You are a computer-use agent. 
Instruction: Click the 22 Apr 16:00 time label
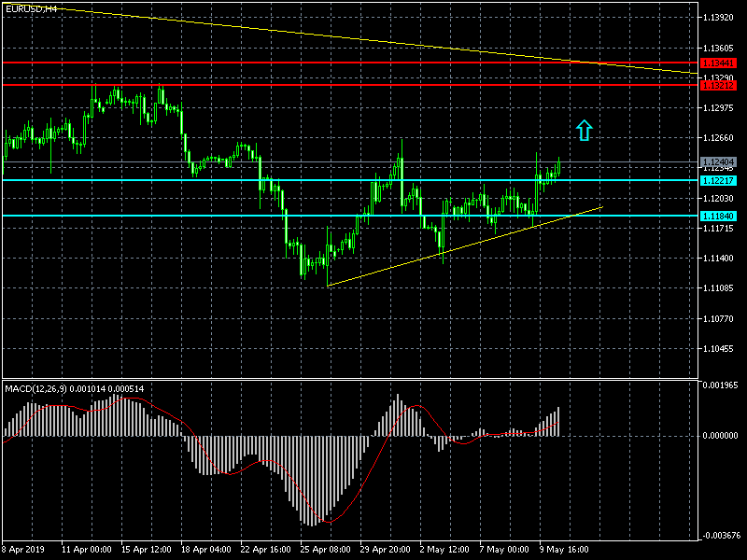click(265, 549)
